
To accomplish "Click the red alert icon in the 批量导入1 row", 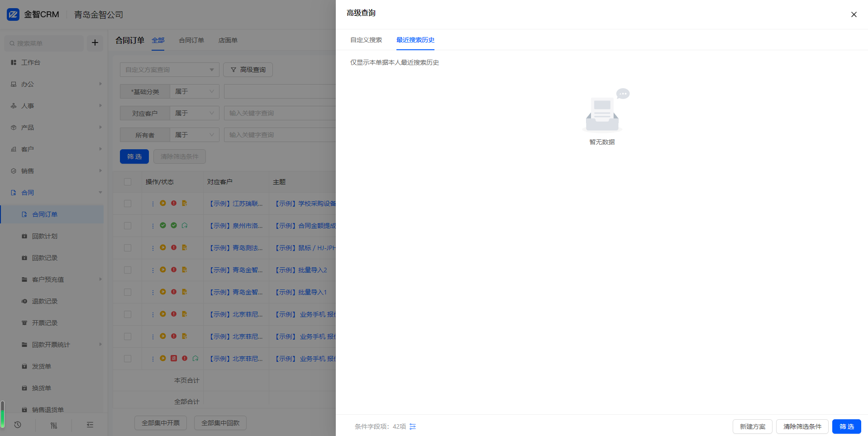I will (174, 292).
